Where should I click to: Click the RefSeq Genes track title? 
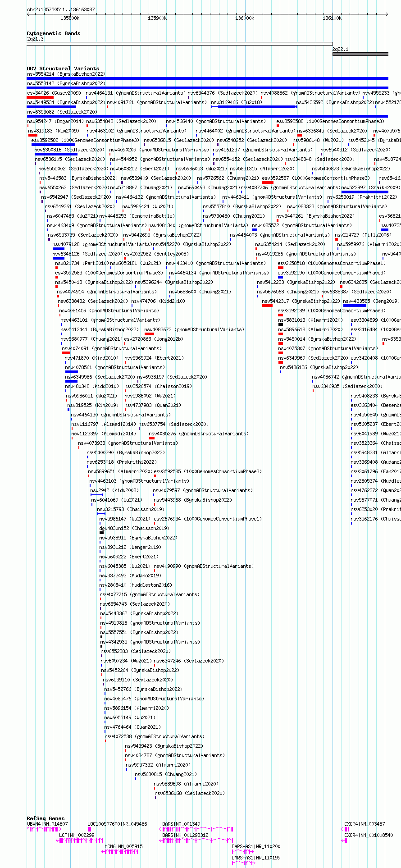click(46, 818)
